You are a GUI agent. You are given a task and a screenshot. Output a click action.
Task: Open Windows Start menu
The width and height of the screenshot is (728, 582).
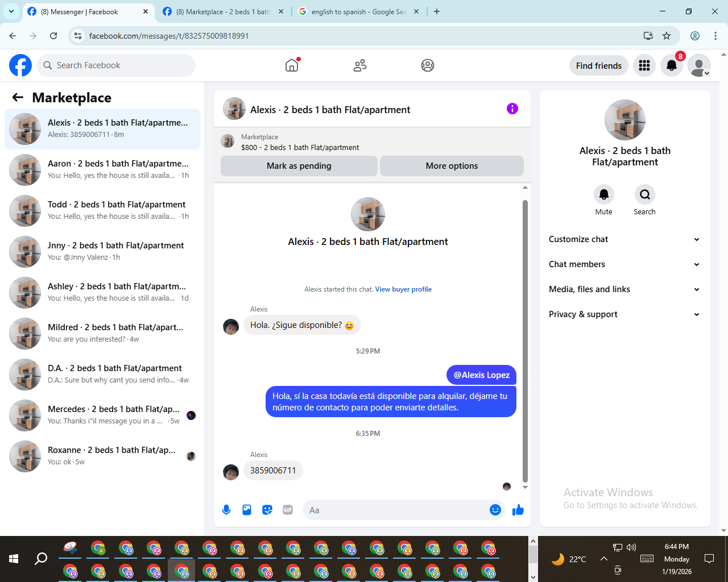click(14, 559)
